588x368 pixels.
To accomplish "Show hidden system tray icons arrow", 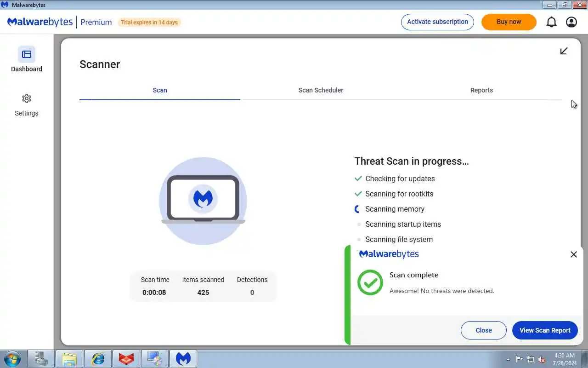I will [508, 359].
